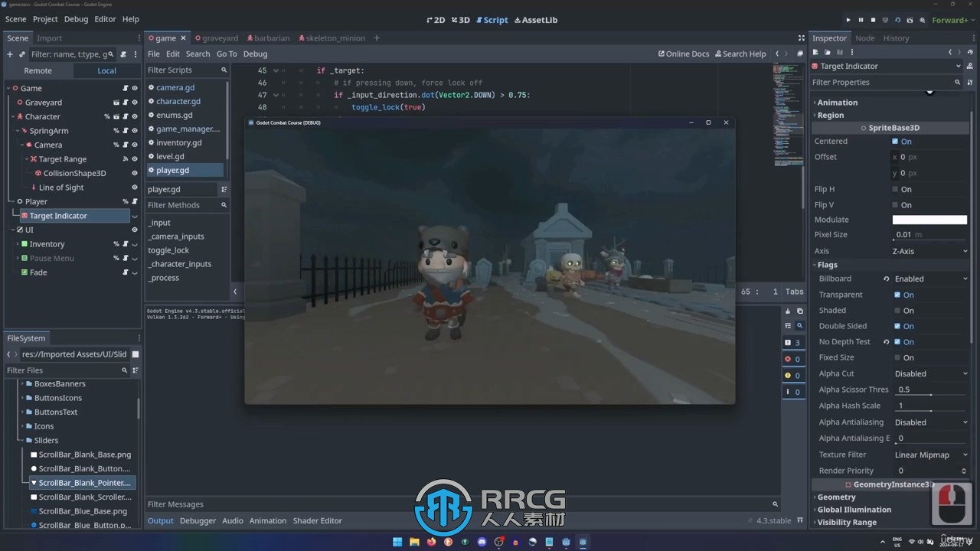Switch to the AssetLib workspace
The width and height of the screenshot is (980, 551).
535,20
